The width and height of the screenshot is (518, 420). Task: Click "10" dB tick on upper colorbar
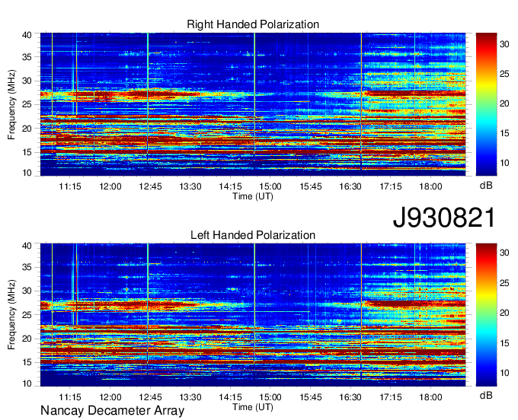click(504, 163)
